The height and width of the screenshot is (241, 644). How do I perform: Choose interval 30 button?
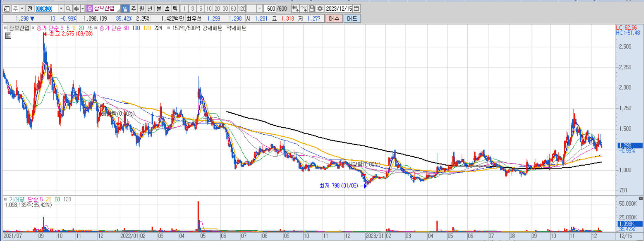click(x=225, y=9)
